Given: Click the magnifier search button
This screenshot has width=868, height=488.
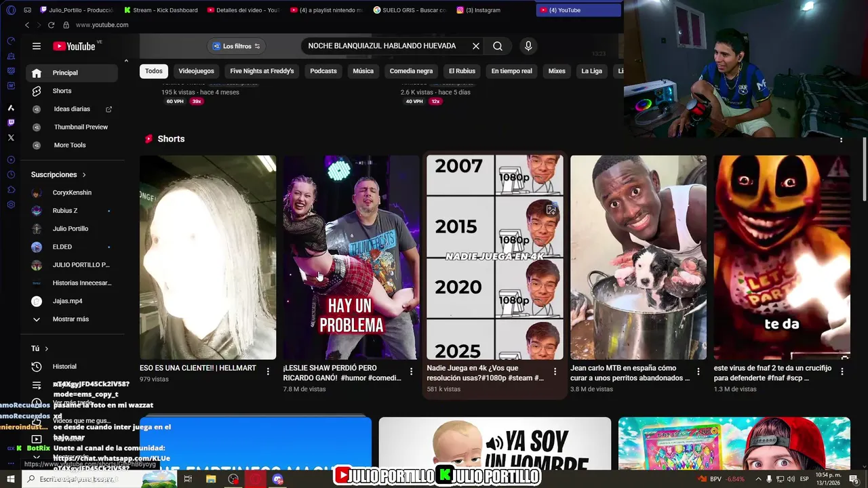Looking at the screenshot, I should click(498, 46).
